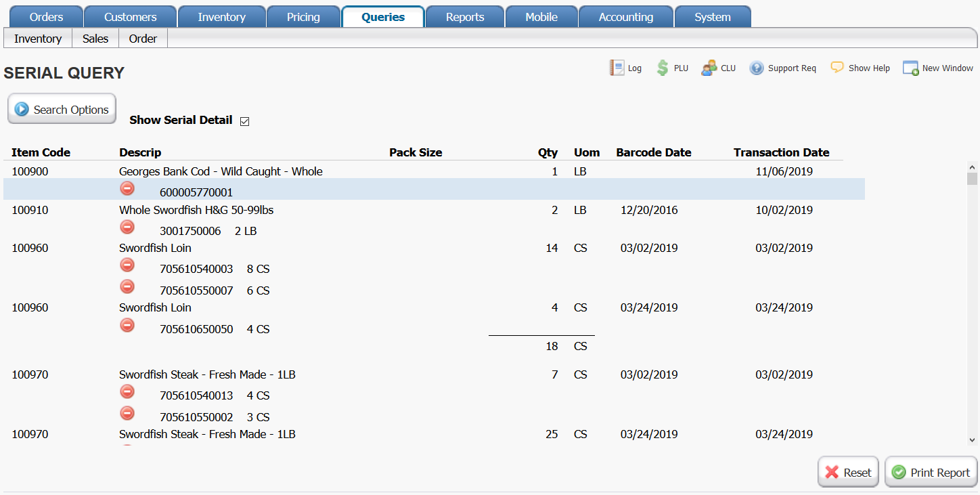Click the vertical scrollbar thumb
Screen dimensions: 980x495
(972, 179)
